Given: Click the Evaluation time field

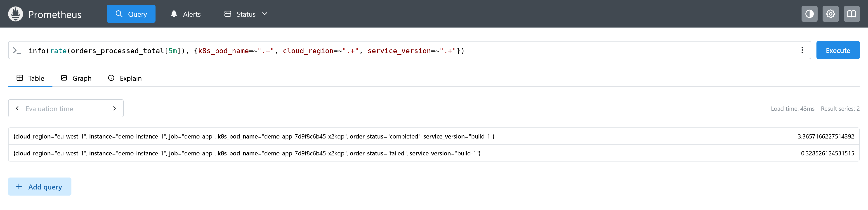Looking at the screenshot, I should tap(66, 108).
